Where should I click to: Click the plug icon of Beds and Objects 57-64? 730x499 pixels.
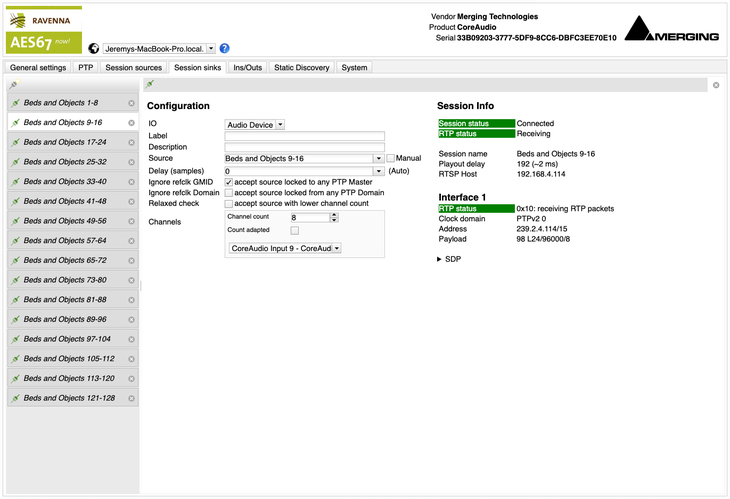(x=16, y=241)
